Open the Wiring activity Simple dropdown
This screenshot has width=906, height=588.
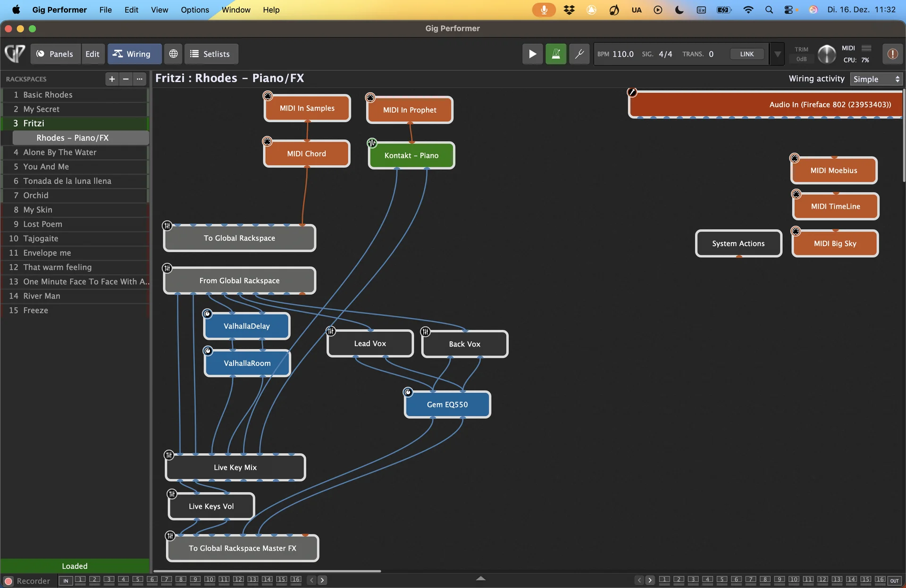pyautogui.click(x=876, y=79)
